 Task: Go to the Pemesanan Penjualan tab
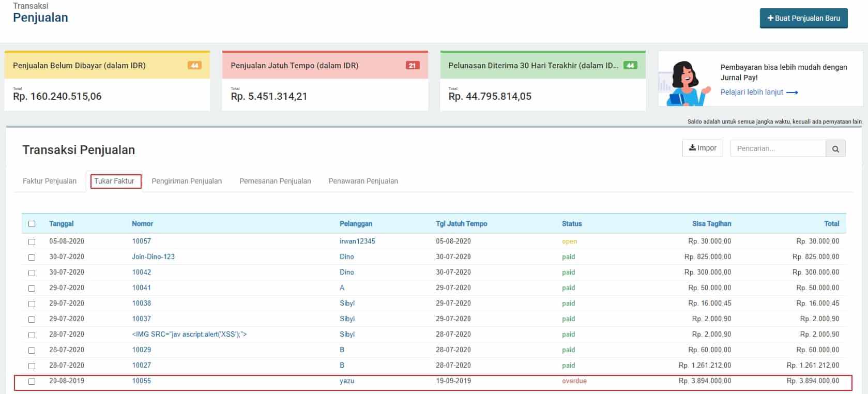[275, 181]
